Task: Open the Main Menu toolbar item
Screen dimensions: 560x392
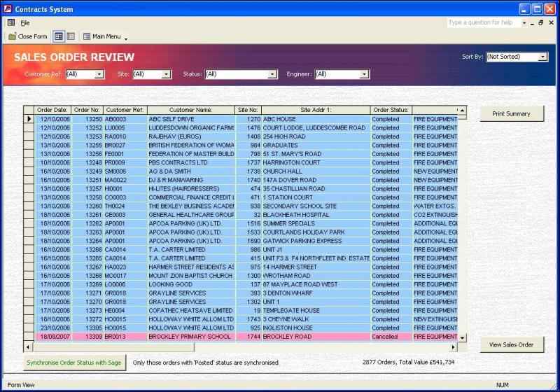Action: click(101, 36)
